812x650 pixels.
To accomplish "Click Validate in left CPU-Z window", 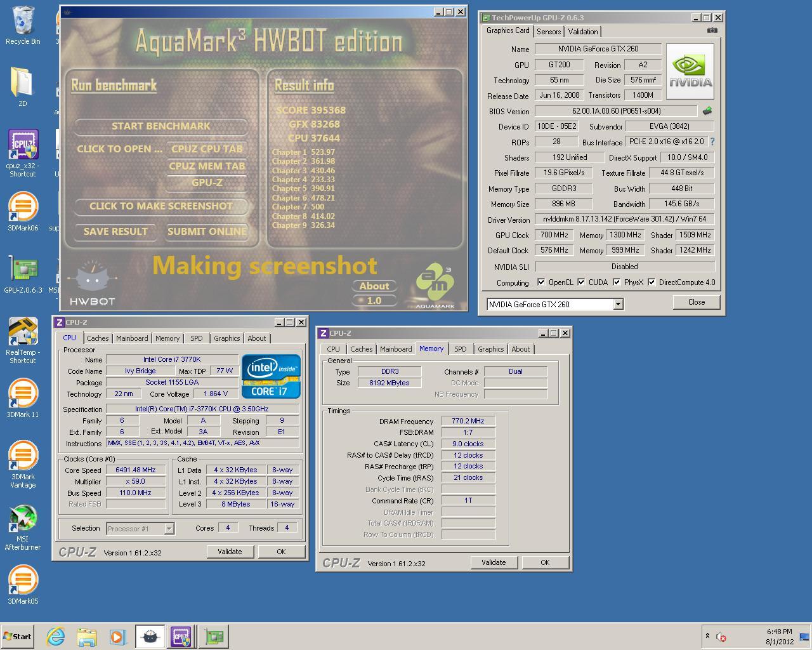I will [x=230, y=552].
